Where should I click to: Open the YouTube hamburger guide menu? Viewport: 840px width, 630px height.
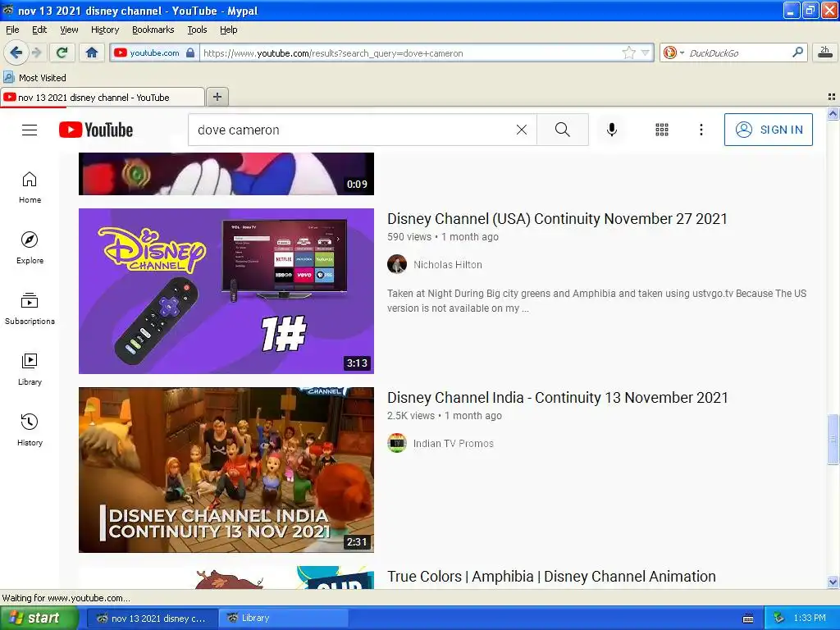(30, 130)
